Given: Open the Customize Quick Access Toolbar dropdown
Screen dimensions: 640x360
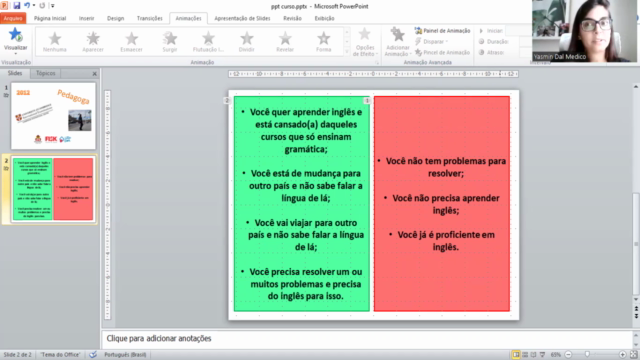Looking at the screenshot, I should point(52,6).
